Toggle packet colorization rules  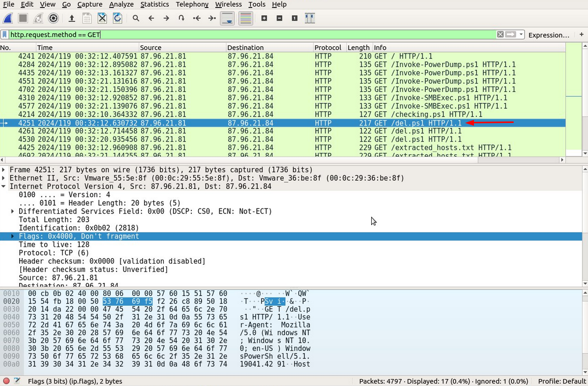pos(245,18)
